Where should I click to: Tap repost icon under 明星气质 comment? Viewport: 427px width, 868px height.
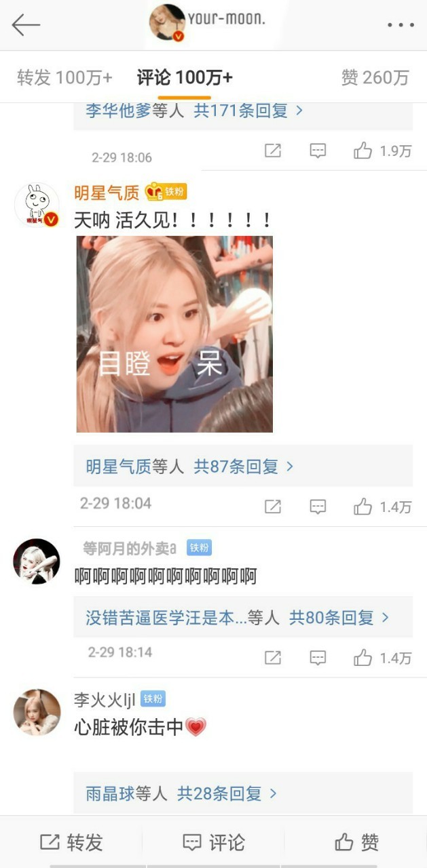[272, 506]
